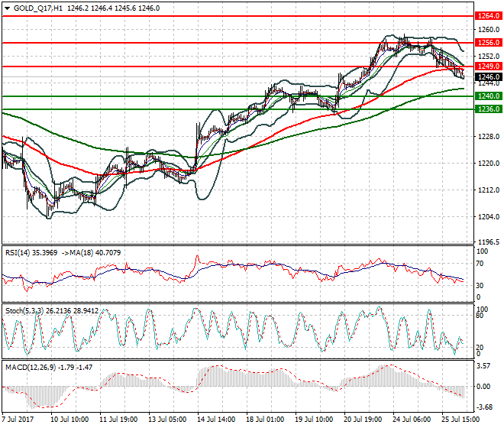
Task: Select the current price label 1246.0
Action: click(489, 77)
